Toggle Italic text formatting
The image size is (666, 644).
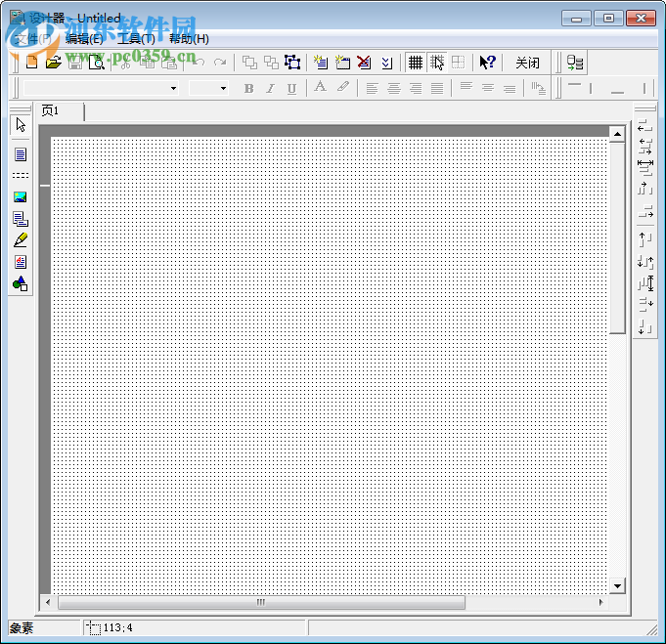(270, 88)
